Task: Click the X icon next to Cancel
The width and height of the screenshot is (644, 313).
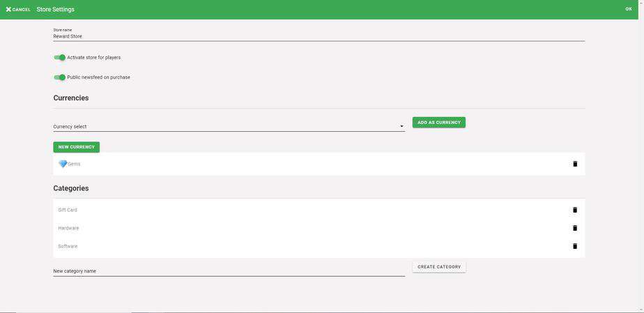Action: tap(8, 9)
